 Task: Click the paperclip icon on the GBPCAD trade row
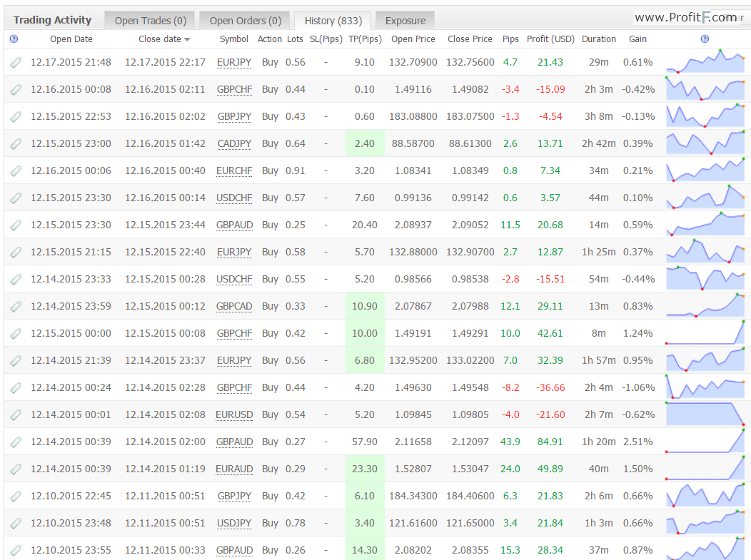(16, 307)
